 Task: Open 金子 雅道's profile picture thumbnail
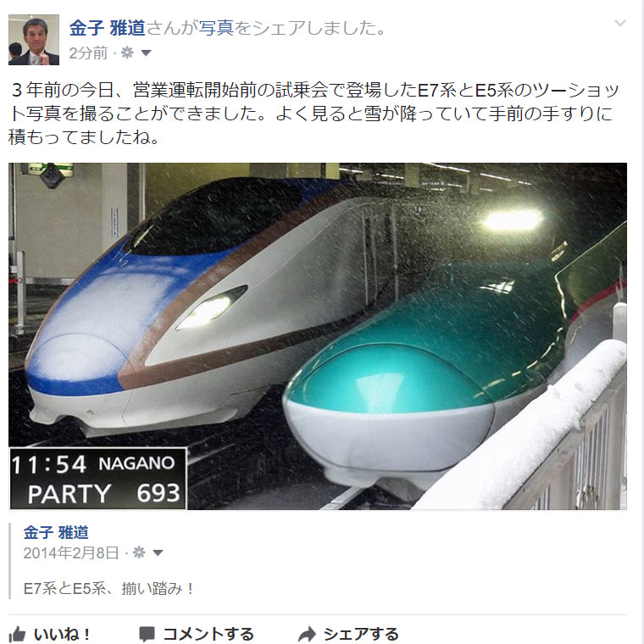(34, 40)
